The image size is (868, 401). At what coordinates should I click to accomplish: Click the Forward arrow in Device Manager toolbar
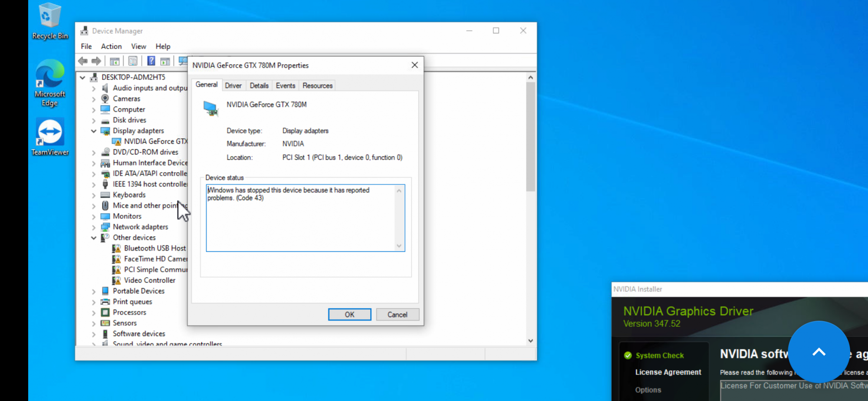pos(96,61)
